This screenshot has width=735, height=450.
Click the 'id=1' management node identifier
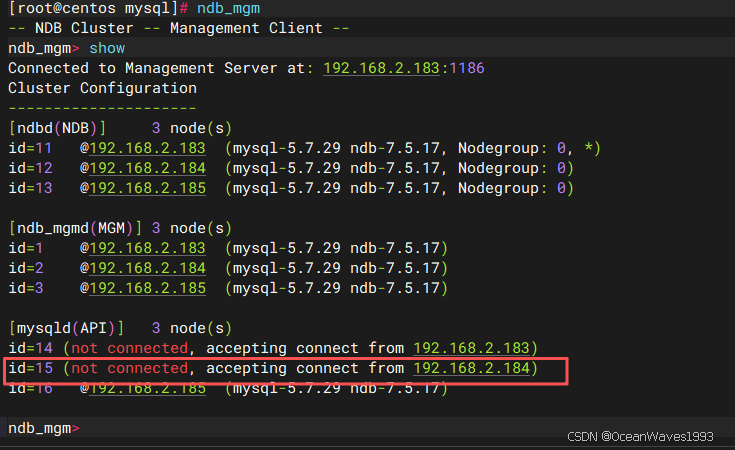25,248
